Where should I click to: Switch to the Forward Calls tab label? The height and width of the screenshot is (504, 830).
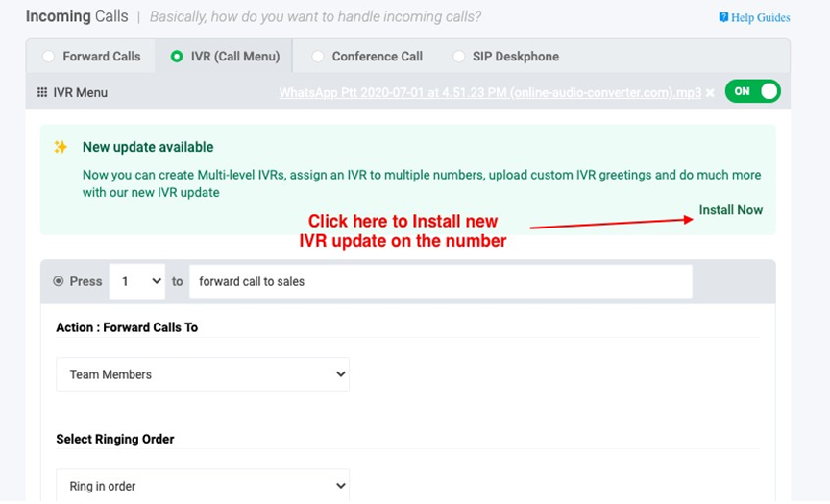tap(102, 56)
